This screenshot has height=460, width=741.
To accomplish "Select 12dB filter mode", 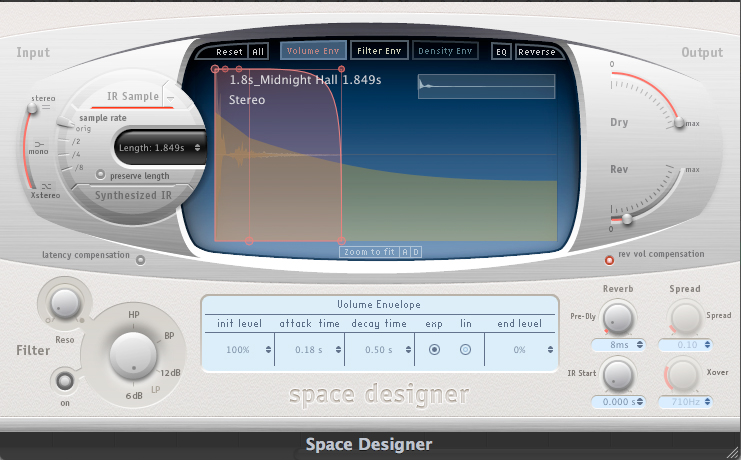I will point(170,373).
